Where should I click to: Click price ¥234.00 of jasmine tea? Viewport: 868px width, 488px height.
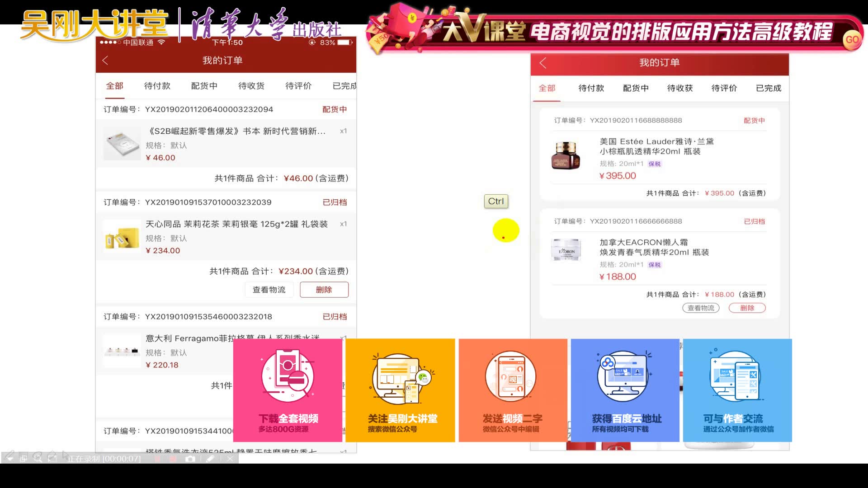tap(163, 251)
